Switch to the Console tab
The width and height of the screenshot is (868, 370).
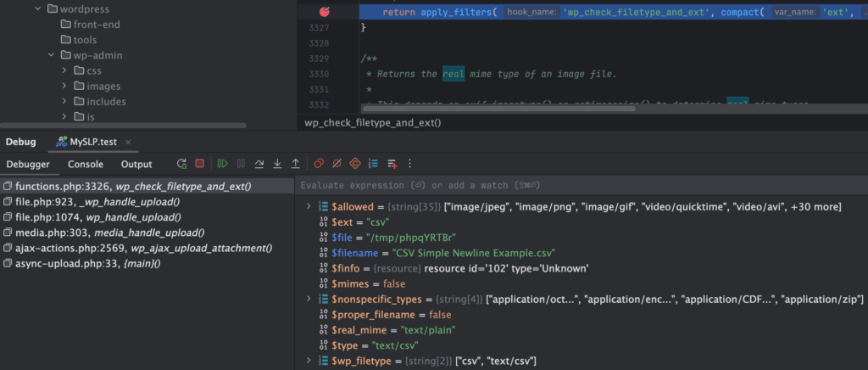click(86, 165)
